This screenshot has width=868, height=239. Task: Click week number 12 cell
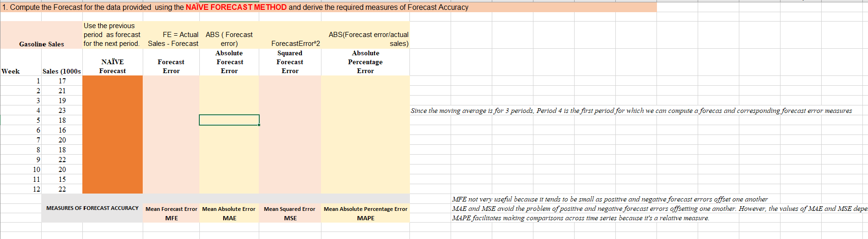21,189
